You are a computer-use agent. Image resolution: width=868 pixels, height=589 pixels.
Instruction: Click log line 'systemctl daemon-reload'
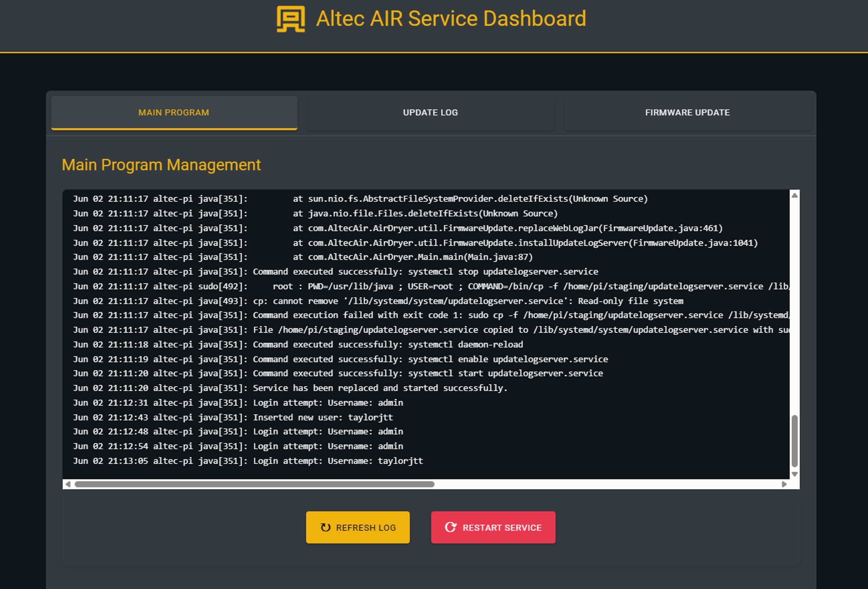(x=298, y=344)
